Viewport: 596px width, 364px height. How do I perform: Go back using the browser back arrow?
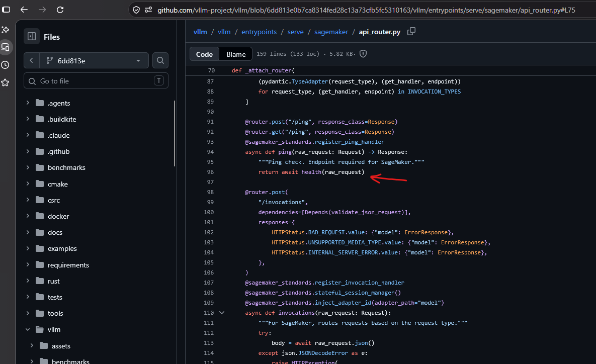(x=24, y=10)
